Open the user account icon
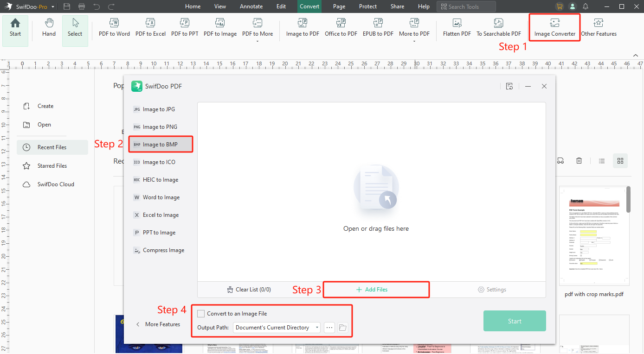Screen dimensions: 644x354 (573, 6)
